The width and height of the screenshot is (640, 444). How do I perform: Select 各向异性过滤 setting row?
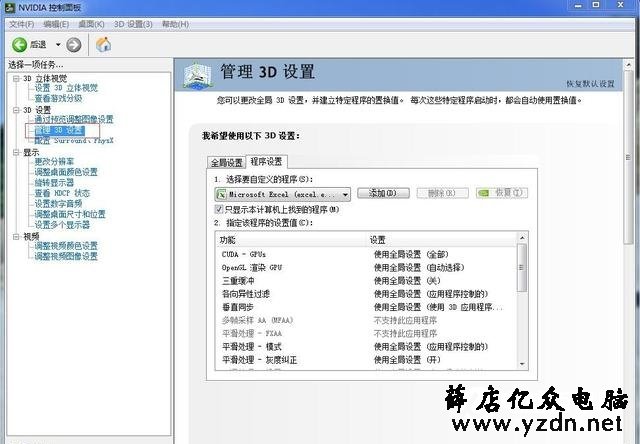point(366,294)
